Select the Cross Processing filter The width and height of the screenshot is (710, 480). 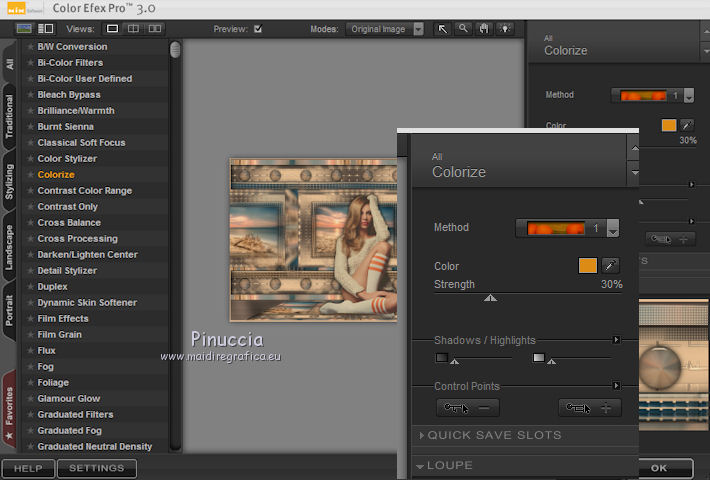coord(77,239)
